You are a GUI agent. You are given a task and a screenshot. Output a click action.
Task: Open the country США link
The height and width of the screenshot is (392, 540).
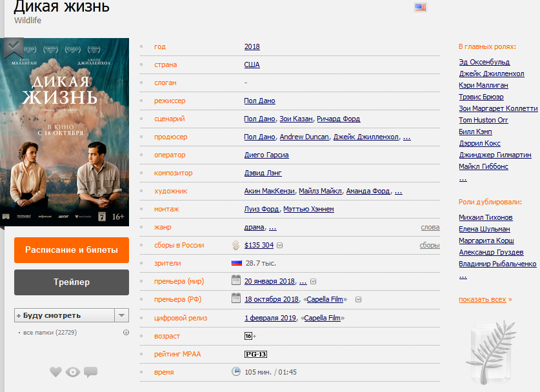(x=252, y=64)
